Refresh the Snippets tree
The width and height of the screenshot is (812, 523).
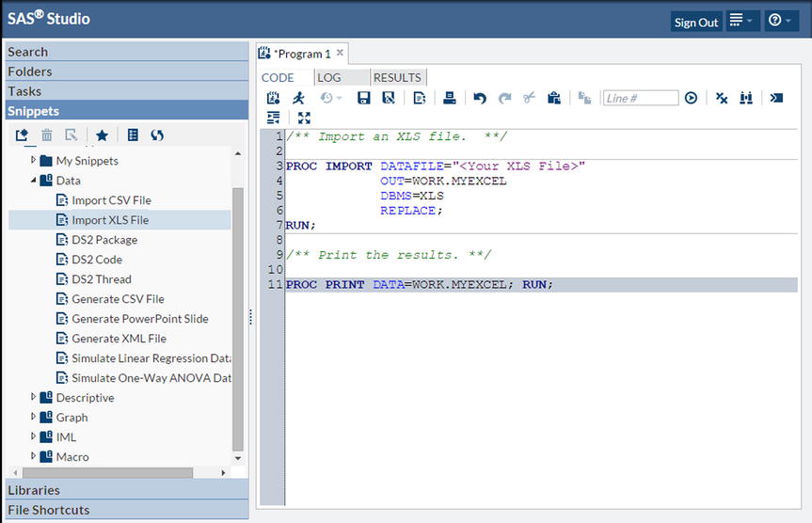point(157,135)
